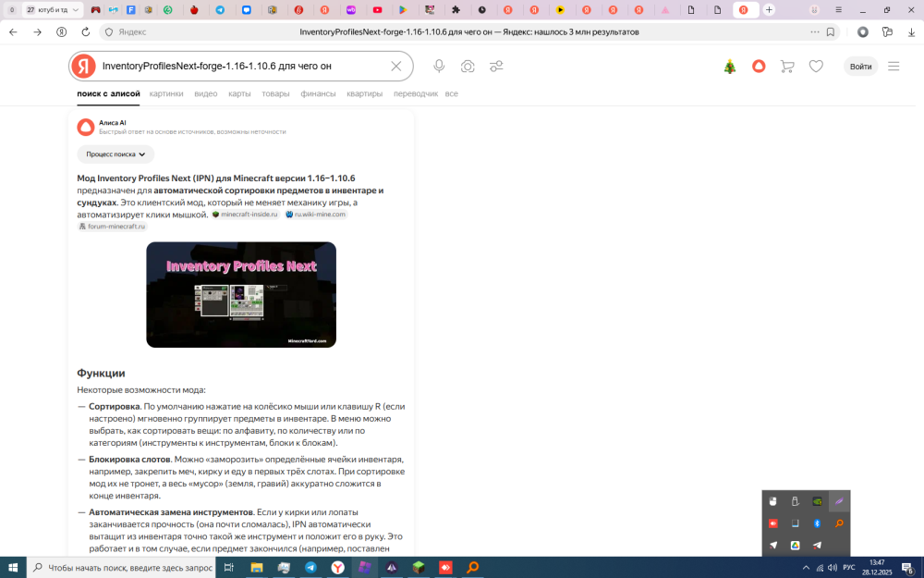The width and height of the screenshot is (924, 578).
Task: Click the Christmas tree icon in the header
Action: pos(730,67)
